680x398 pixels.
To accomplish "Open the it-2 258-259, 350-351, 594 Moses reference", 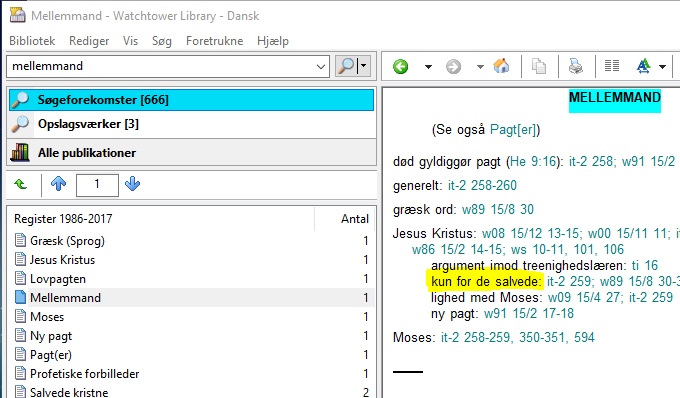I will coord(517,337).
